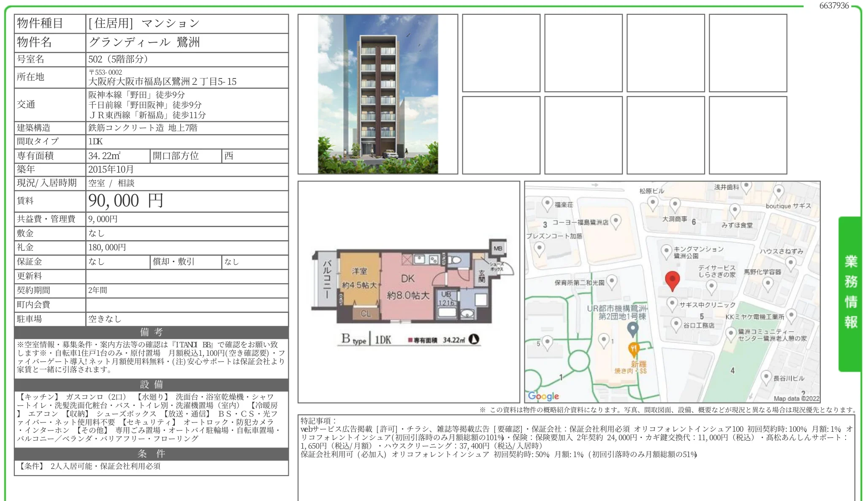This screenshot has width=868, height=501.
Task: Click the 条件 section header
Action: coord(151,454)
